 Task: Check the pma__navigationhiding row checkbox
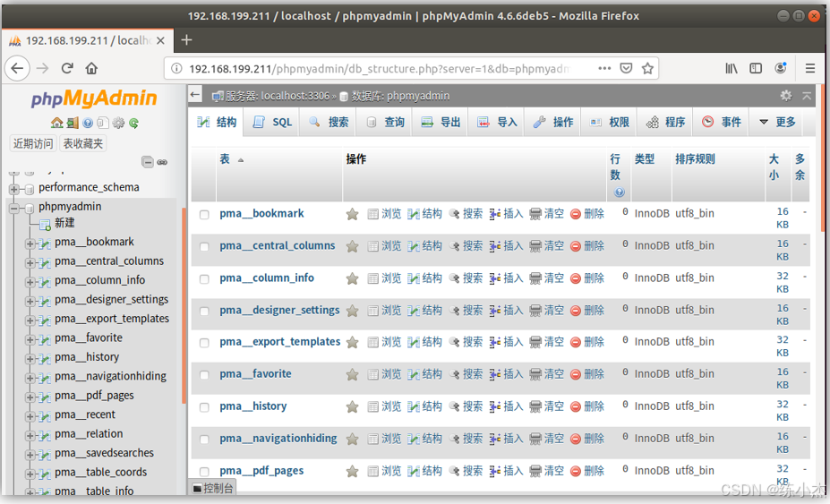pos(204,440)
